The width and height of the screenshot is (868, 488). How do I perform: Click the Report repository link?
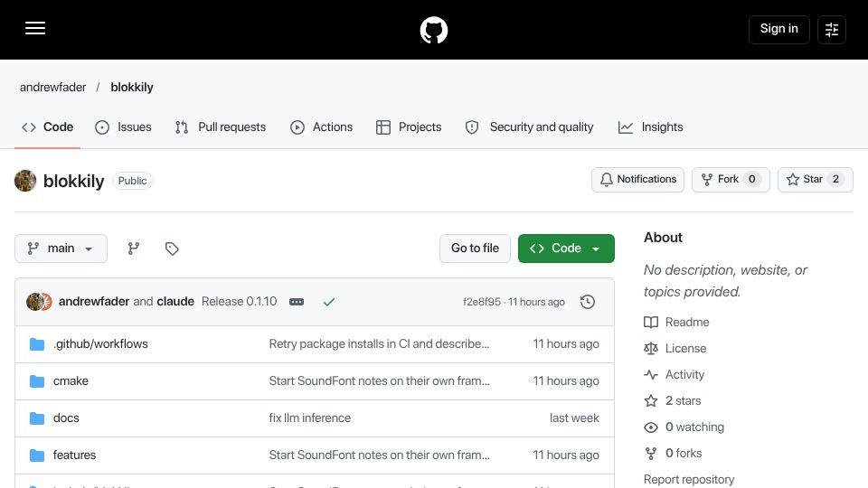pos(689,480)
